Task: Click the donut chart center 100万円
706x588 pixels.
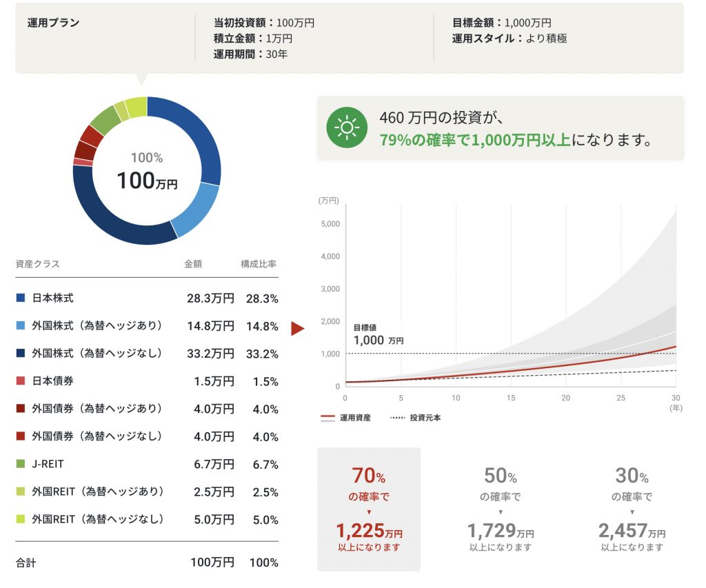Action: (147, 181)
